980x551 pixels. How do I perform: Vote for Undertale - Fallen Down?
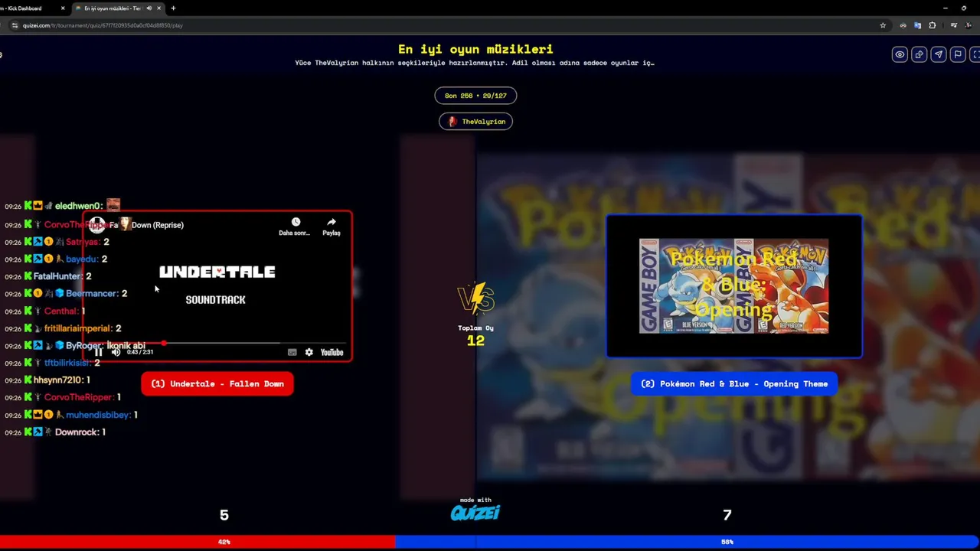pyautogui.click(x=217, y=383)
